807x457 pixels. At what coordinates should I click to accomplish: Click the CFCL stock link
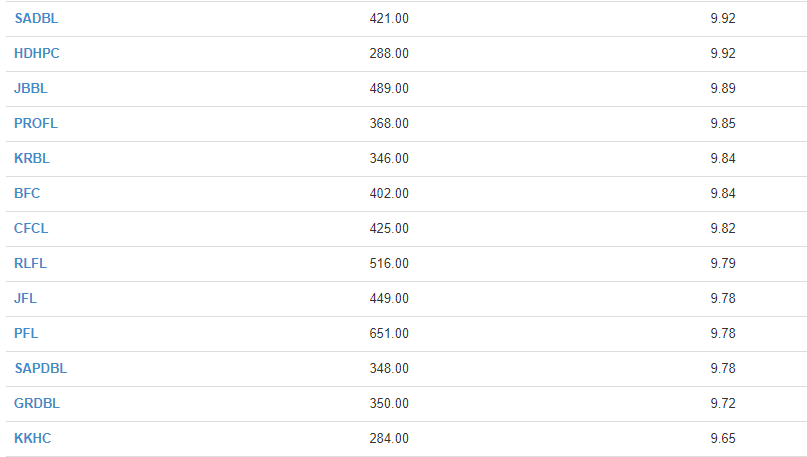click(x=31, y=228)
